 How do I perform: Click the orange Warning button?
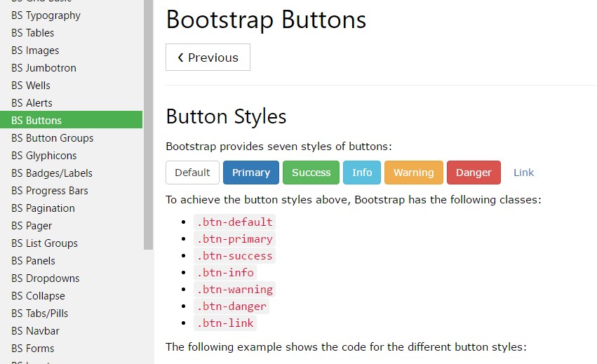pos(414,173)
